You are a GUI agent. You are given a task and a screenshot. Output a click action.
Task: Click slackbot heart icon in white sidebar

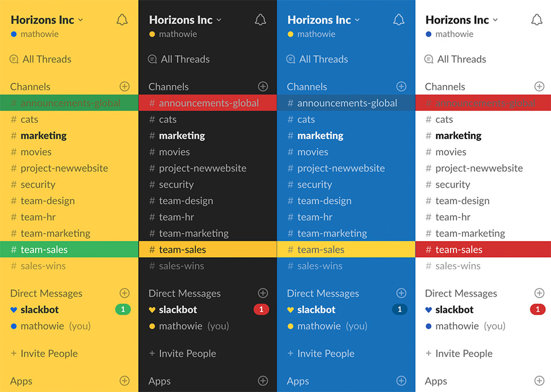(x=428, y=310)
